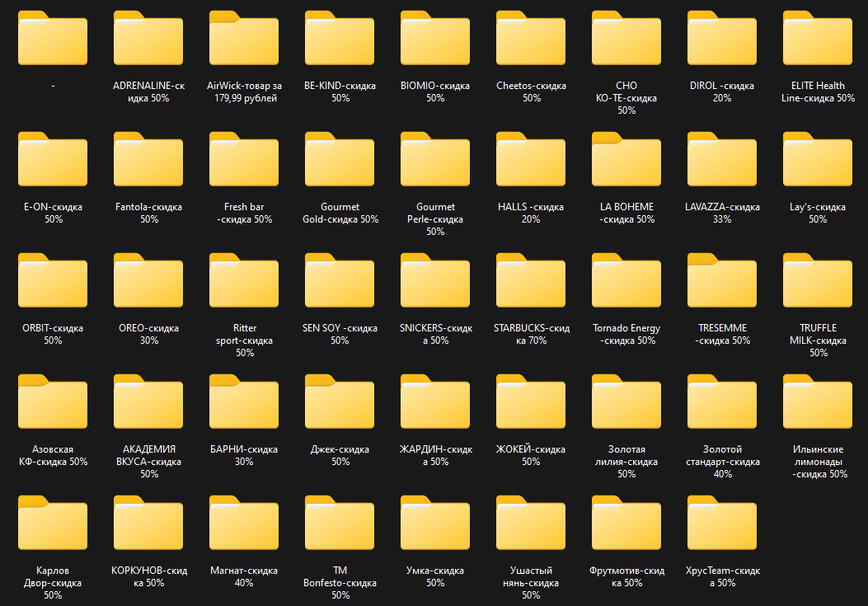Image resolution: width=868 pixels, height=606 pixels.
Task: Click the АКАДЕМИЯ ВКУСА-скидка 50% folder
Action: click(x=148, y=402)
